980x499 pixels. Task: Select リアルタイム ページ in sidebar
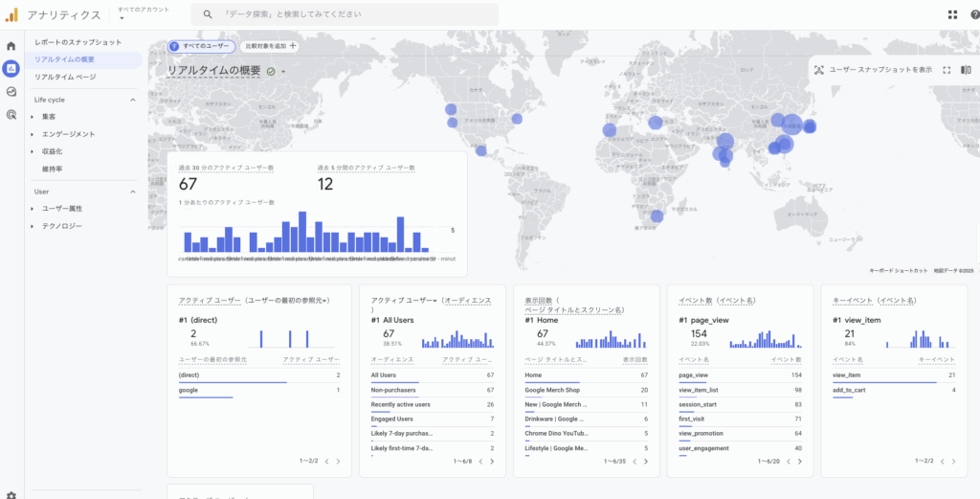(x=65, y=77)
